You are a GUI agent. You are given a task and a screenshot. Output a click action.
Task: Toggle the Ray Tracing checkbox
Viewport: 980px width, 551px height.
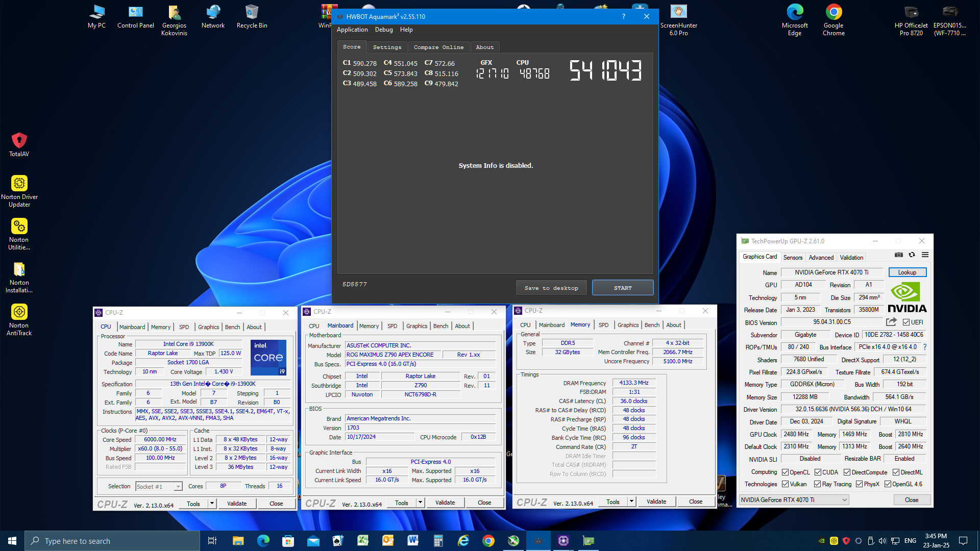pyautogui.click(x=817, y=484)
